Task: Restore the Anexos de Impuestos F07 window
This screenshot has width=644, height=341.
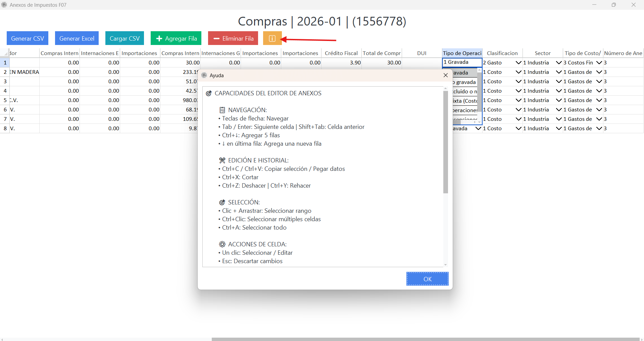Action: point(614,5)
